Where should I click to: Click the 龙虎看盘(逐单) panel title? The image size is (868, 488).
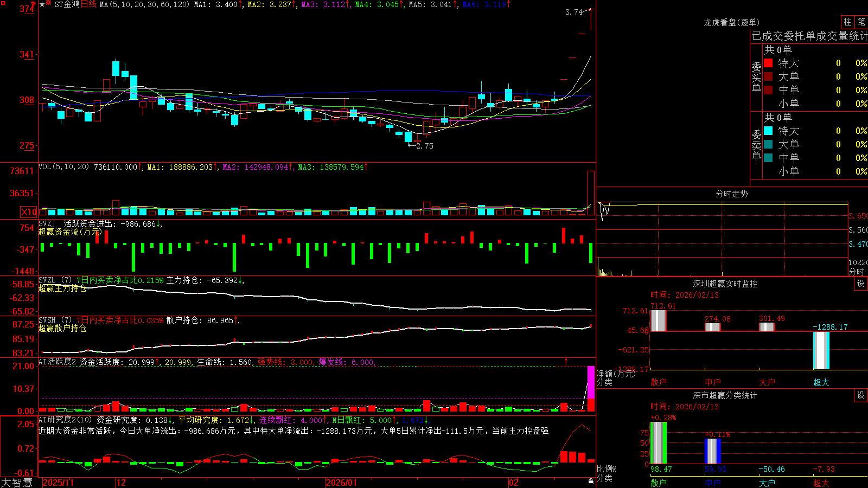coord(732,22)
